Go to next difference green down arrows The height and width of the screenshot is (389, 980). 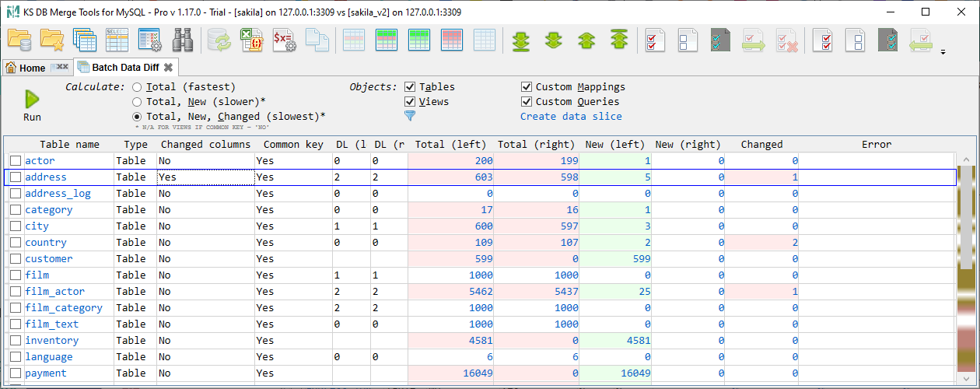[x=553, y=40]
